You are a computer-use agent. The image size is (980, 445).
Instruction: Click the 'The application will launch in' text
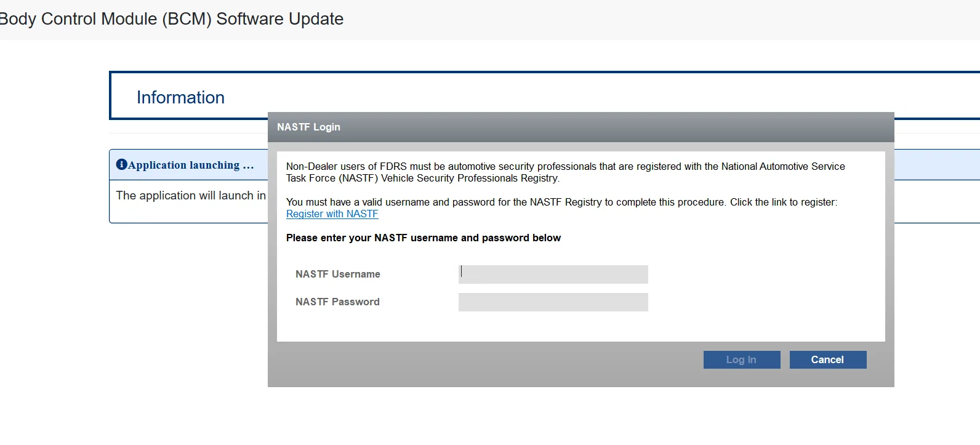pyautogui.click(x=191, y=196)
